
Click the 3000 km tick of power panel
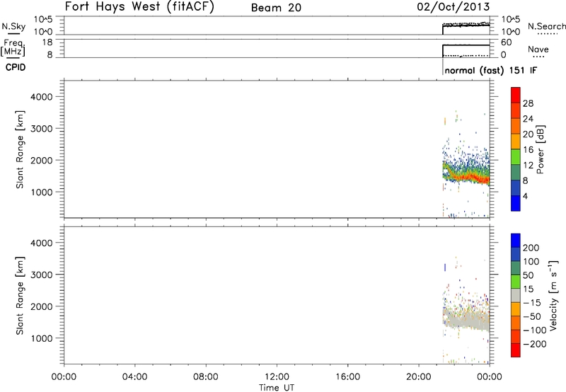[42, 129]
